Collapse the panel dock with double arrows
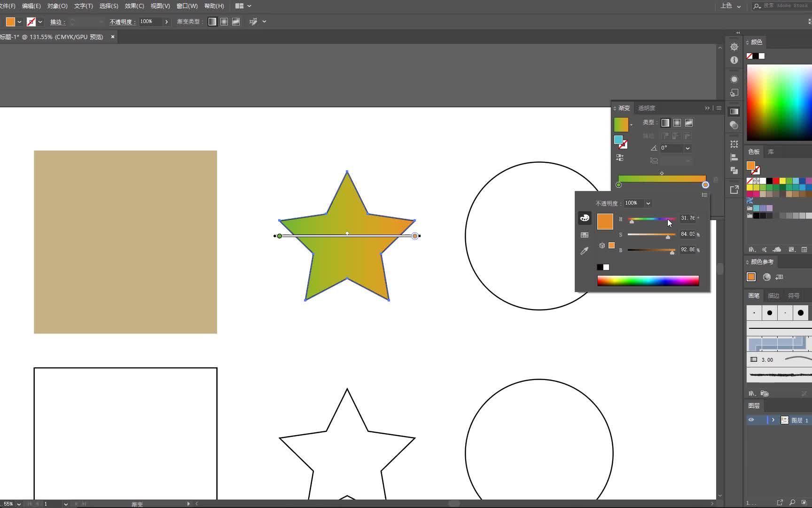The image size is (812, 508). [x=738, y=32]
